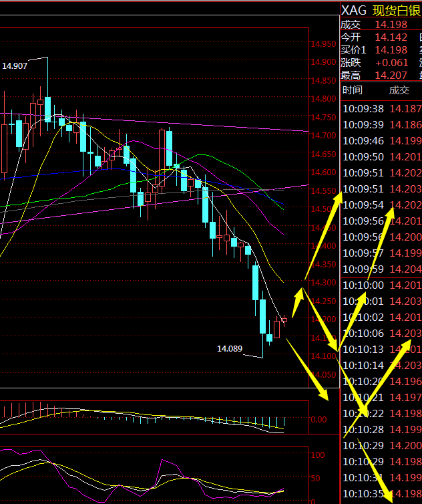Click the 今开 opening price 14.142
The height and width of the screenshot is (504, 422).
tap(391, 37)
